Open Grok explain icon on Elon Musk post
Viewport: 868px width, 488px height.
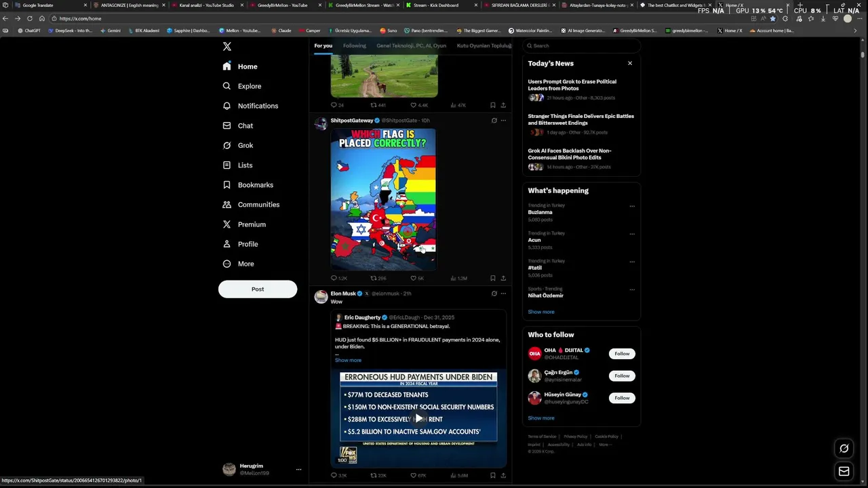[x=494, y=293]
